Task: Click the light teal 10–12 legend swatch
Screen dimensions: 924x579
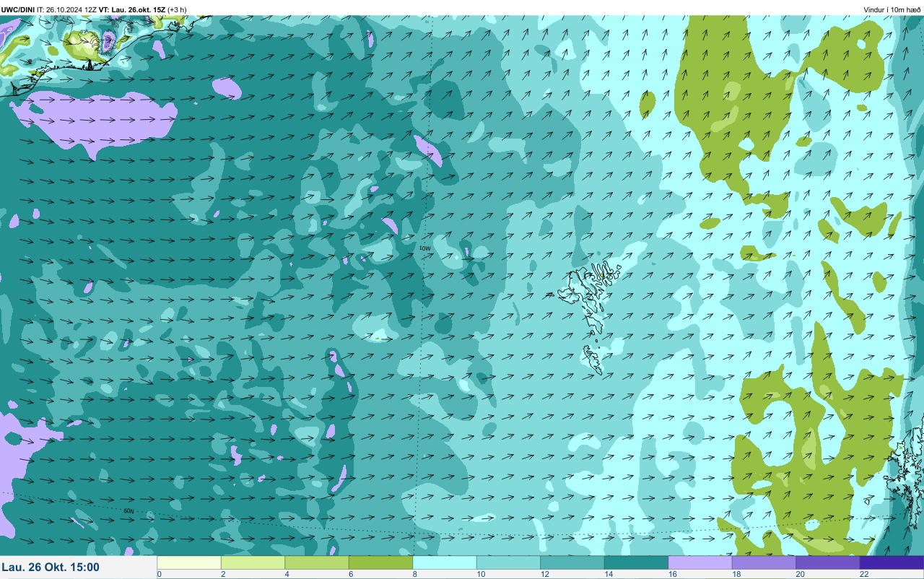Action: tap(508, 562)
